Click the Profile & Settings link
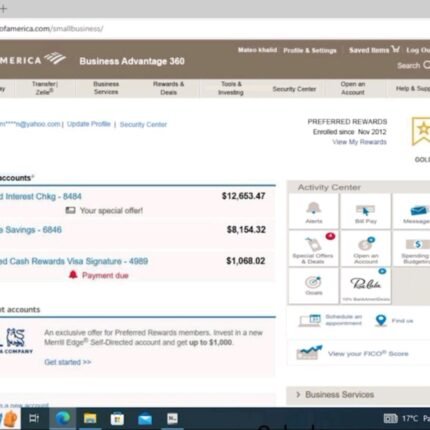 [x=310, y=50]
